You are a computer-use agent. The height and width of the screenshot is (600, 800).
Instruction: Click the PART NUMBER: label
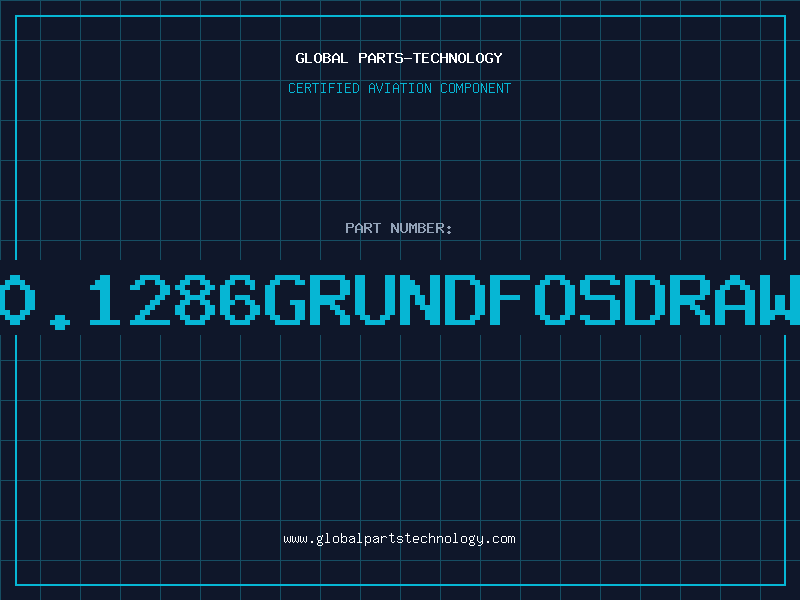399,228
